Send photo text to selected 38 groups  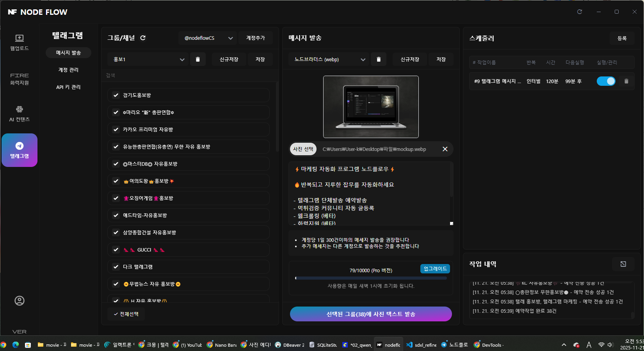coord(370,314)
